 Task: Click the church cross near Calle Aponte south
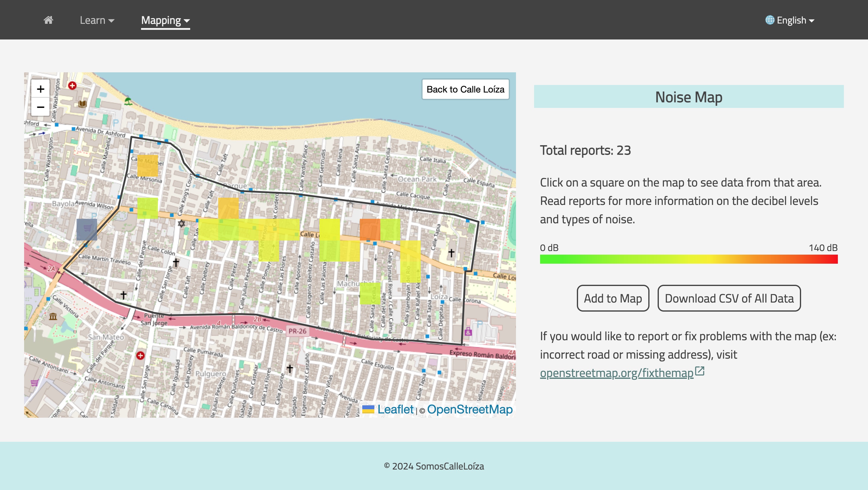(290, 369)
